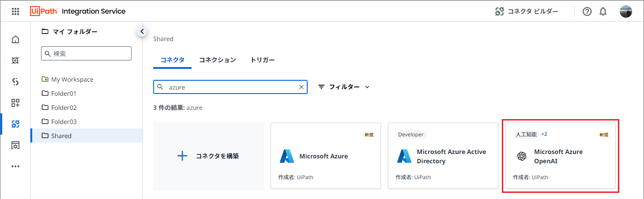The image size is (644, 199).
Task: Click the Azure logo on Microsoft Azure card
Action: coord(287,156)
